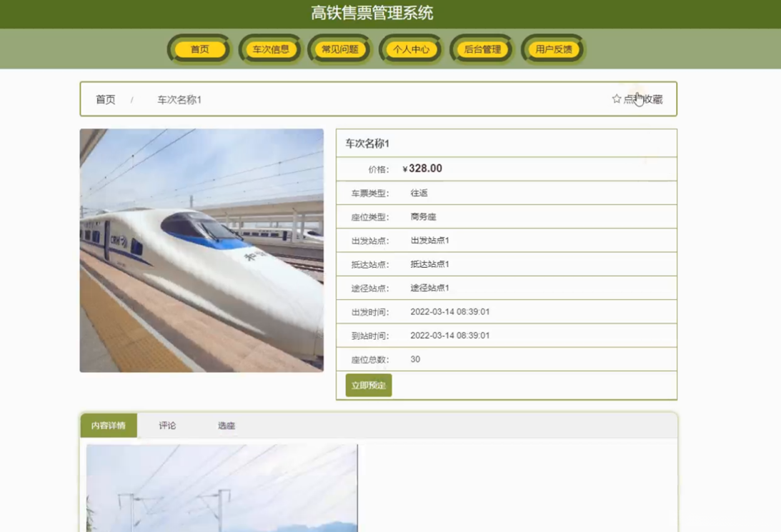
Task: Click the 出发时间 label
Action: (x=370, y=312)
